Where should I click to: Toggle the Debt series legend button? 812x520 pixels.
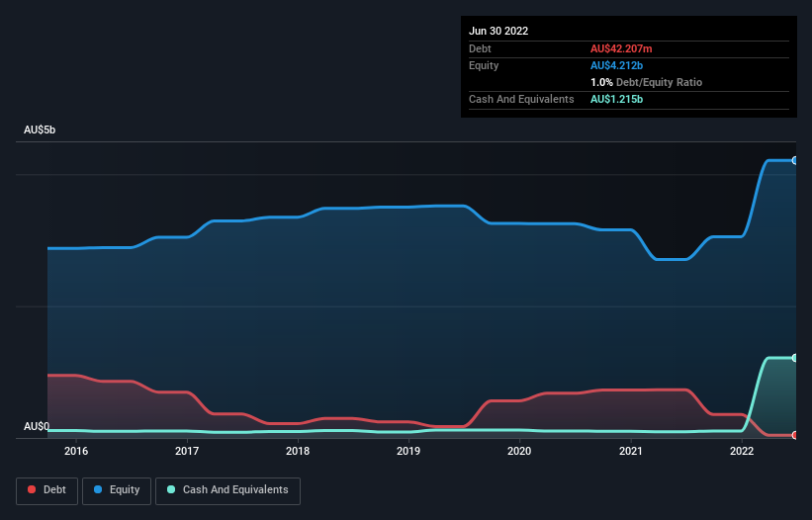pos(47,490)
